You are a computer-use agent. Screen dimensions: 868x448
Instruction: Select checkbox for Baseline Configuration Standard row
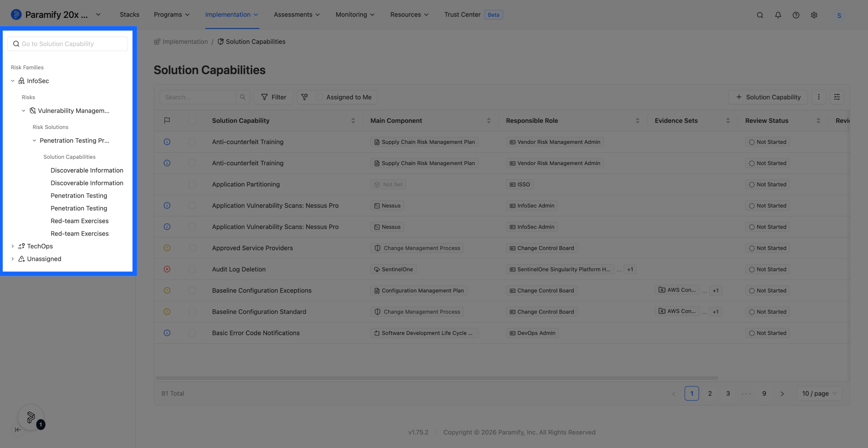point(192,312)
